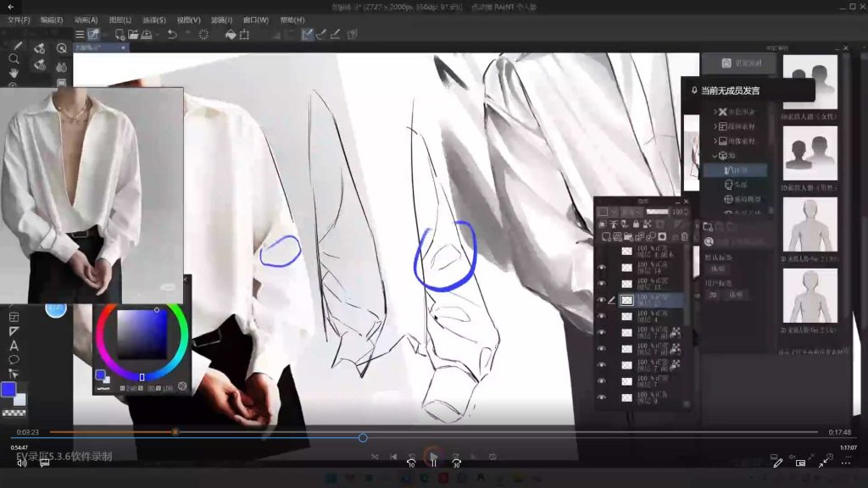
Task: Click the blue video progress slider handle
Action: tap(363, 438)
